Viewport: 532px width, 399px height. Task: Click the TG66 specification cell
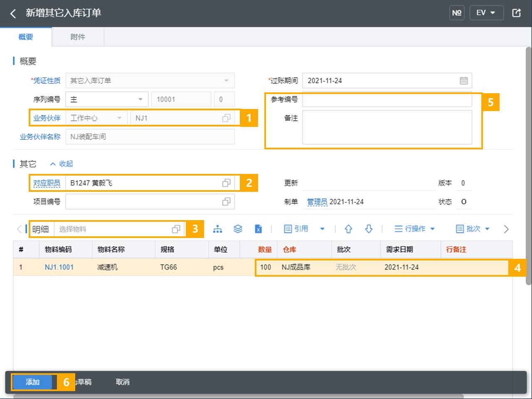point(168,267)
